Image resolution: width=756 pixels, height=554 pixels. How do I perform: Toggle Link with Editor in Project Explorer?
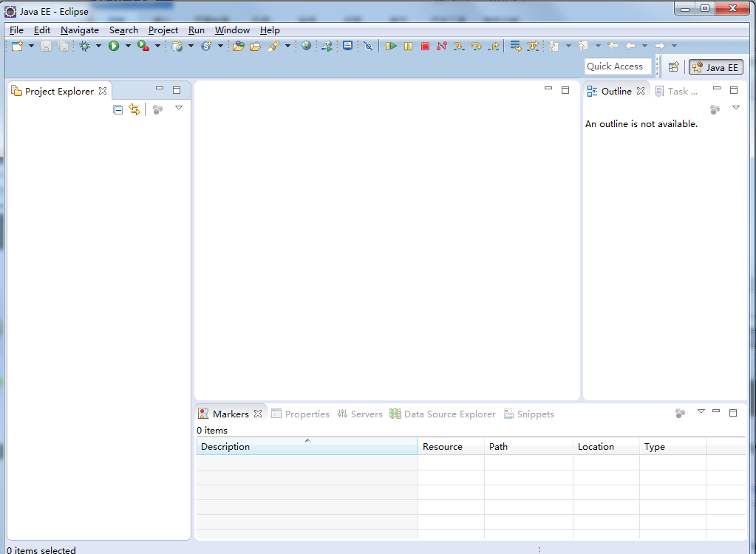134,109
